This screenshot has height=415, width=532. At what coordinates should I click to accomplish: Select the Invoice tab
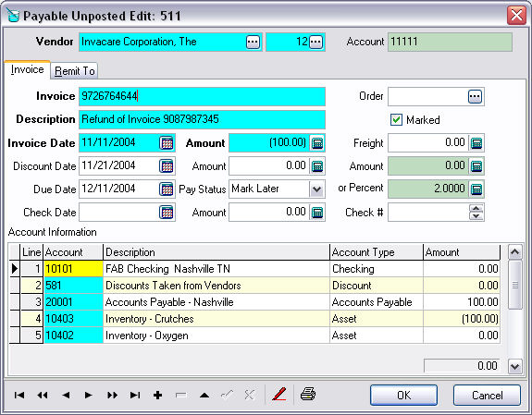click(x=27, y=70)
